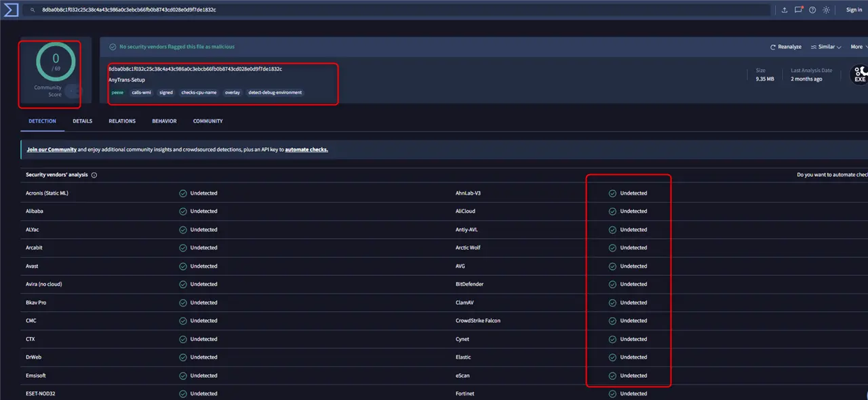Select the BEHAVIOR tab
This screenshot has width=868, height=400.
[x=164, y=121]
